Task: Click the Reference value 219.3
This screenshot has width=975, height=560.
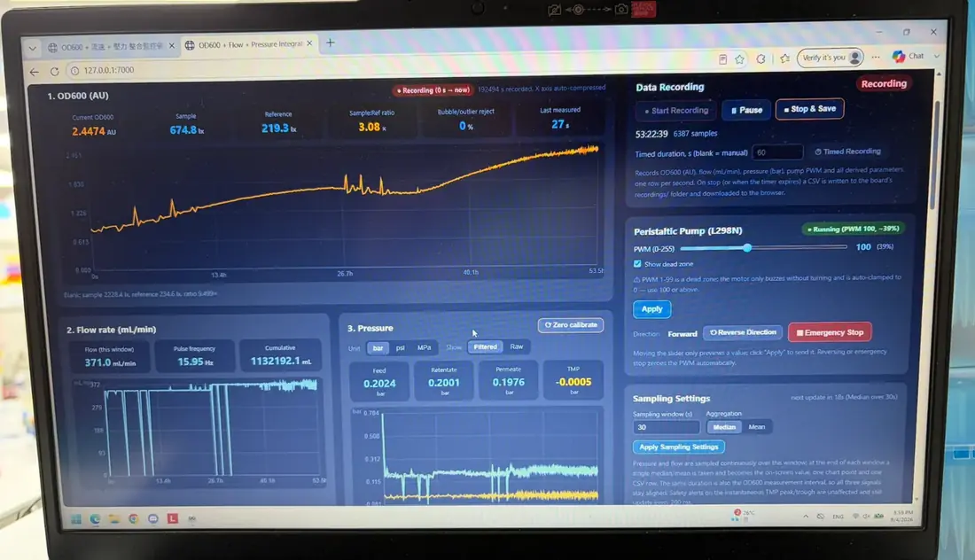Action: (278, 128)
